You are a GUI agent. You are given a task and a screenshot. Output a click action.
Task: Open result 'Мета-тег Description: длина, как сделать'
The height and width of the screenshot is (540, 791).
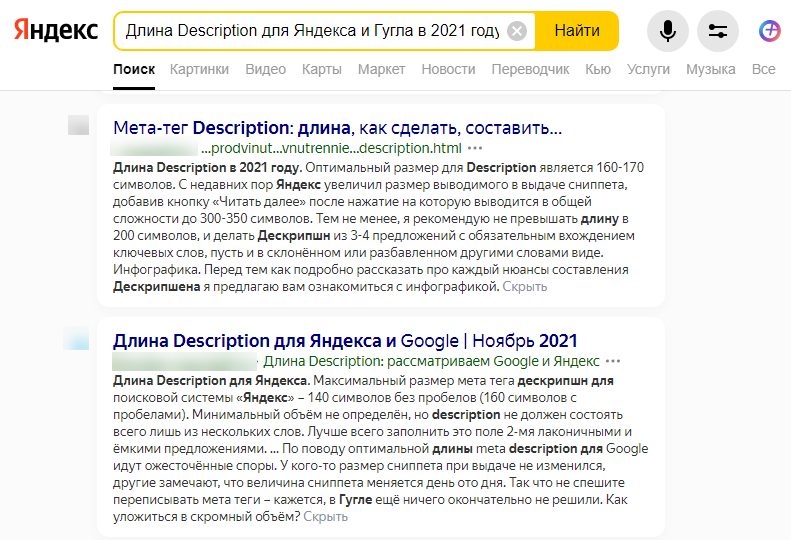[337, 128]
